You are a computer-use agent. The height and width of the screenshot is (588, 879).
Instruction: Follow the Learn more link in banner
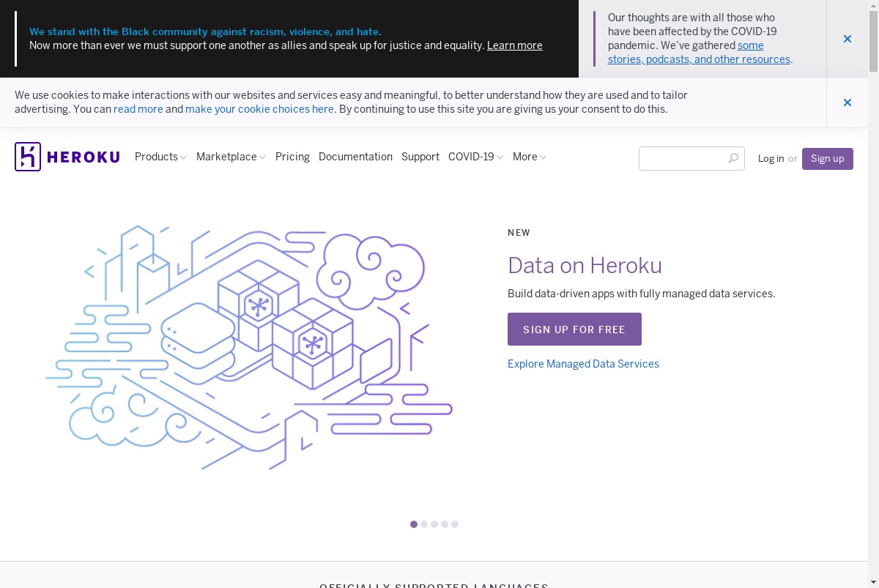[515, 45]
